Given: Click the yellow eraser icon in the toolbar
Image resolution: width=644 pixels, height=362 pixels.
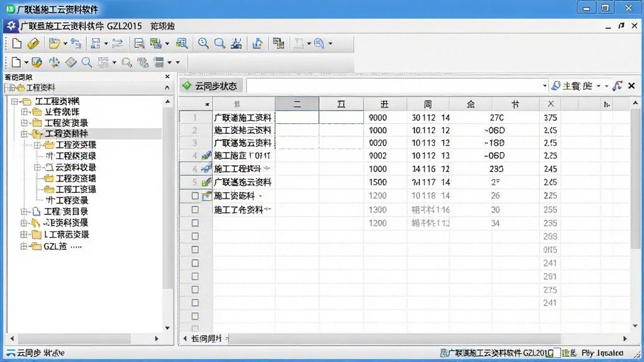Looking at the screenshot, I should (x=33, y=43).
